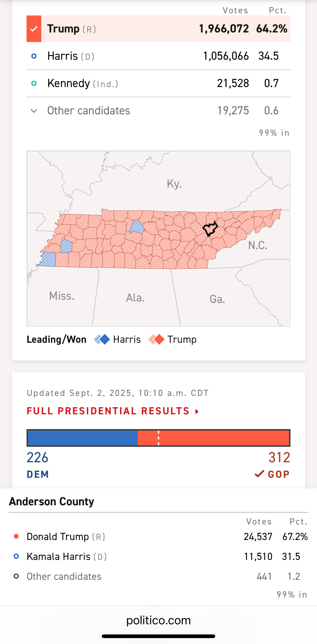
Task: Click the blue circle beside Kamala Harris
Action: [16, 556]
